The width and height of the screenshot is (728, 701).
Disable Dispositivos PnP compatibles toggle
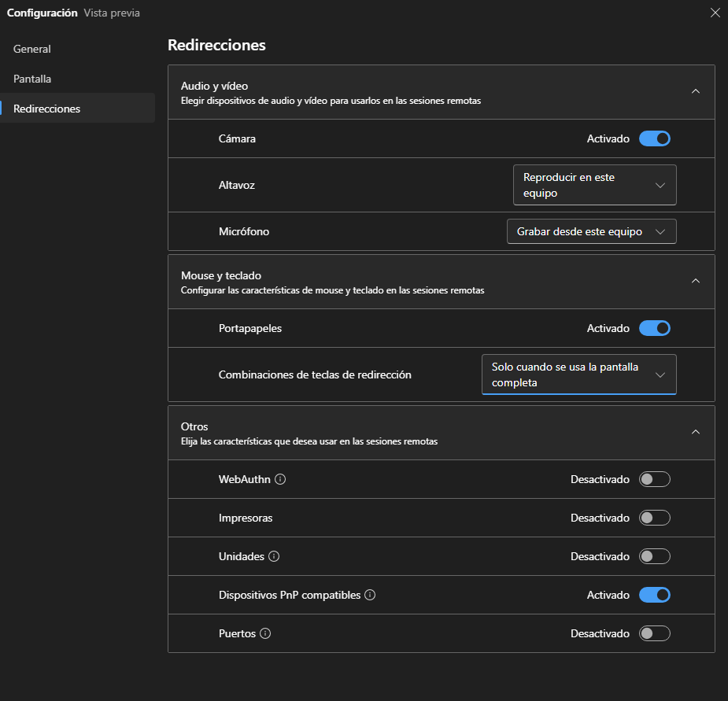[655, 595]
